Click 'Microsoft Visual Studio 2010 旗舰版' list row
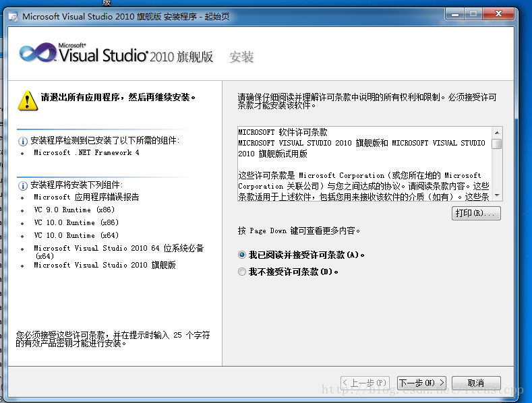 (105, 265)
